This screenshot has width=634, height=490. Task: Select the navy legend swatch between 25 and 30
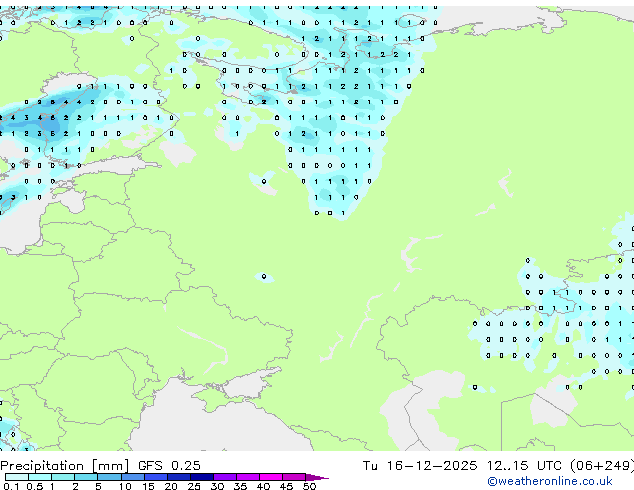201,477
